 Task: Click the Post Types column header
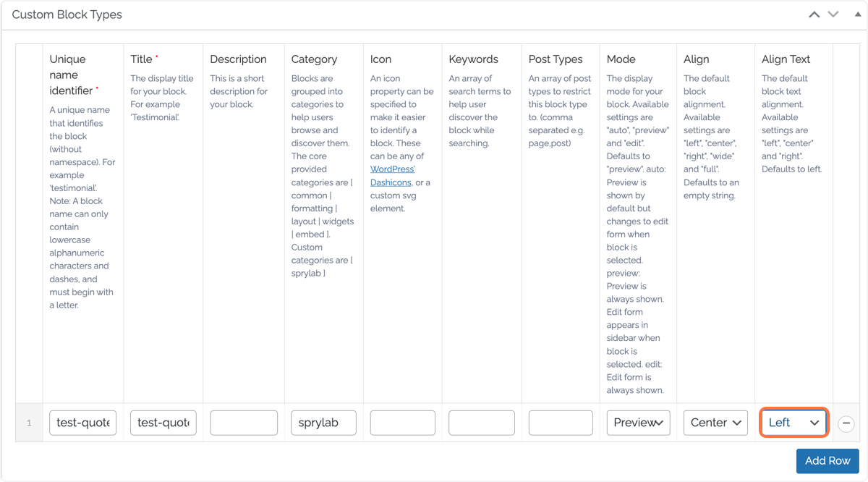(x=556, y=59)
